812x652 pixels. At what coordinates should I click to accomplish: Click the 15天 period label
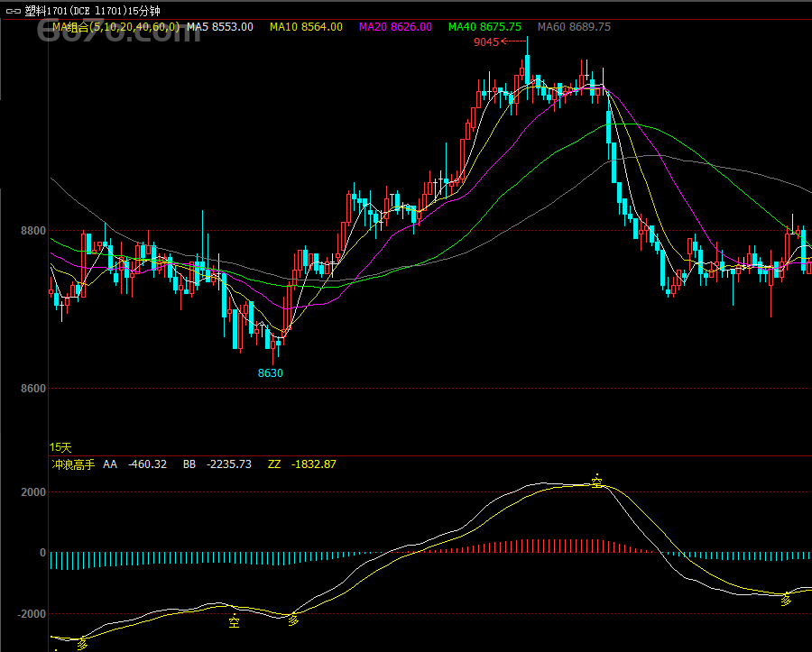[60, 446]
